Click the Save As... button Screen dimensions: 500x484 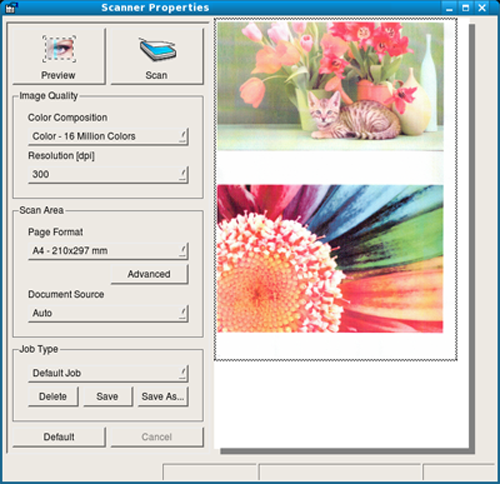163,396
